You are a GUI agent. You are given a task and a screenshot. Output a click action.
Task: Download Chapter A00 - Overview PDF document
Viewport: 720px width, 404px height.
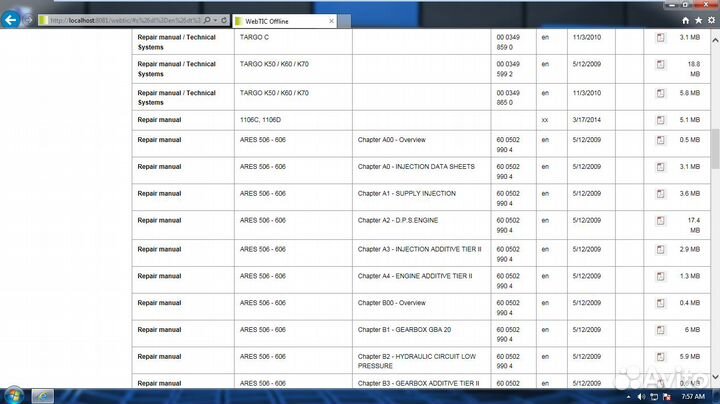point(660,140)
